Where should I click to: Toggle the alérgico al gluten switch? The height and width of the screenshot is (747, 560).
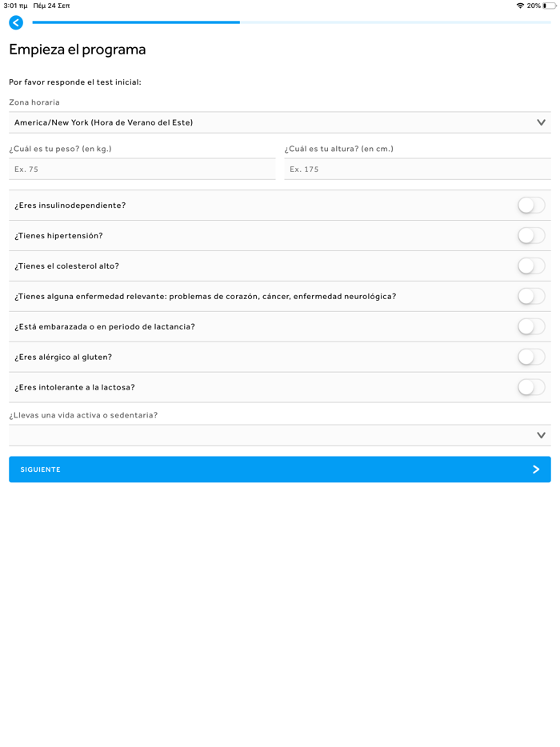click(531, 358)
